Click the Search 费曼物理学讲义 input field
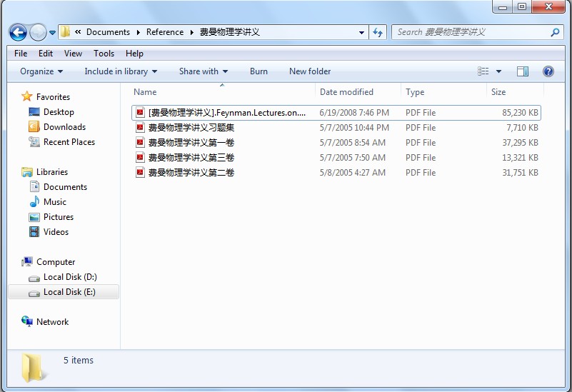572x392 pixels. point(471,32)
